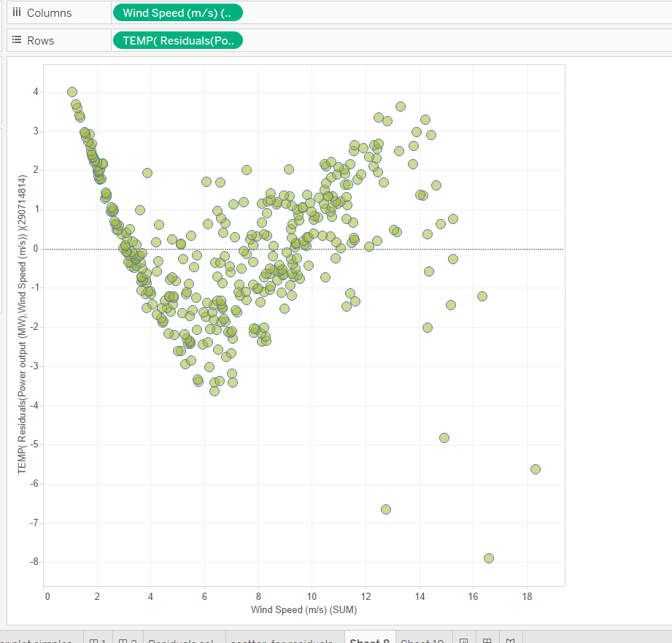Click the New Dashboard icon in tab bar

click(487, 639)
